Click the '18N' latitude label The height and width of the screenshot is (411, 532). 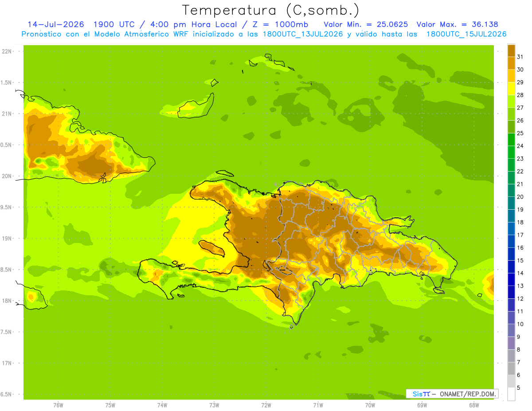tap(7, 301)
